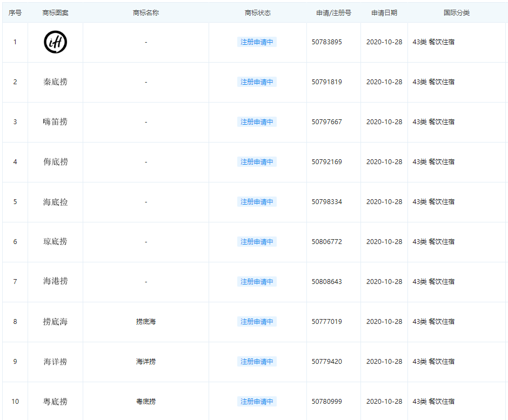Click date 2020-10-28 in row 5
The height and width of the screenshot is (420, 508).
coord(384,202)
